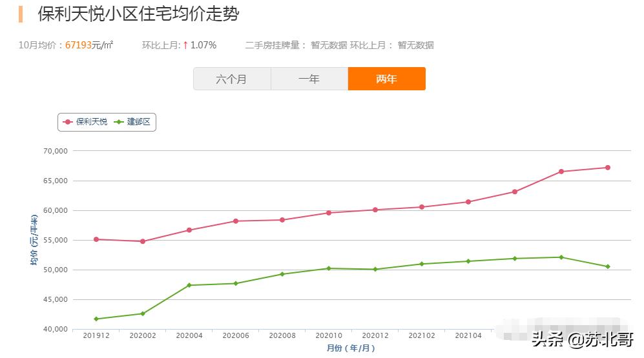Click the 67193 average price value
The width and height of the screenshot is (644, 358).
[x=78, y=45]
